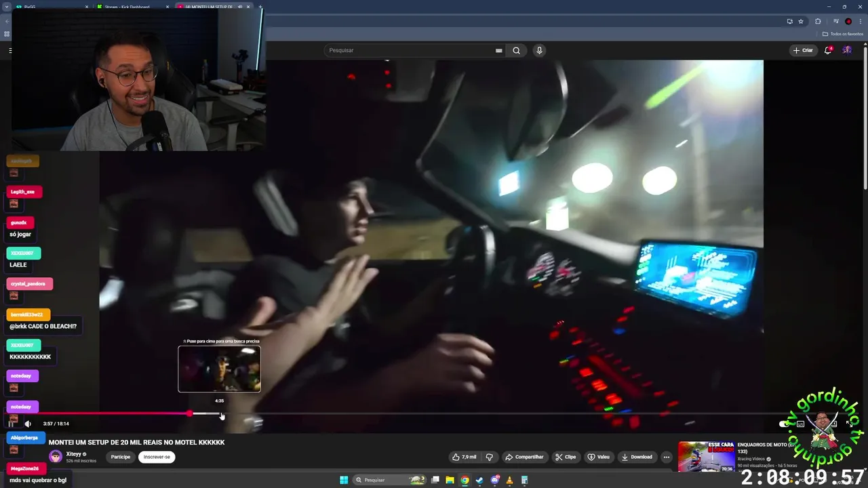
Task: Open the ENQUADROS DE MOTO recommended video thumbnail
Action: (706, 457)
